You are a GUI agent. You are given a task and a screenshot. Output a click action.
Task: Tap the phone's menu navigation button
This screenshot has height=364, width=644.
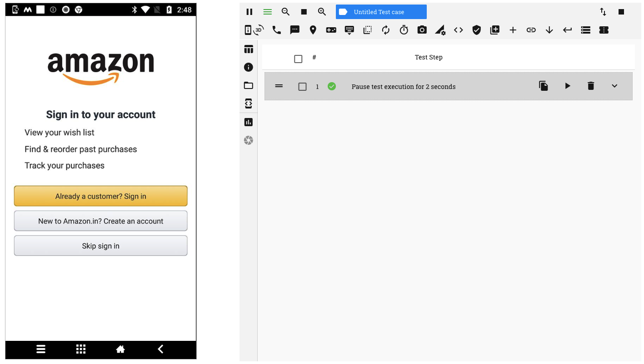click(41, 349)
